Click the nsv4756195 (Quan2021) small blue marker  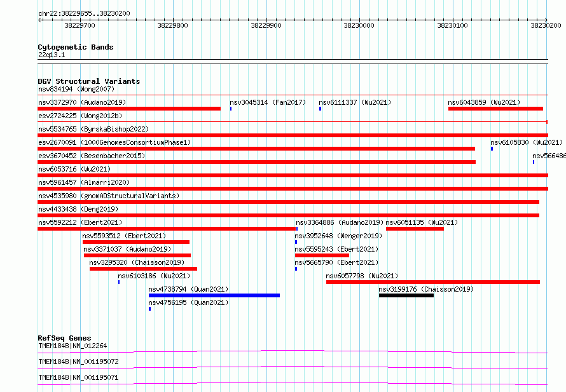pos(150,309)
